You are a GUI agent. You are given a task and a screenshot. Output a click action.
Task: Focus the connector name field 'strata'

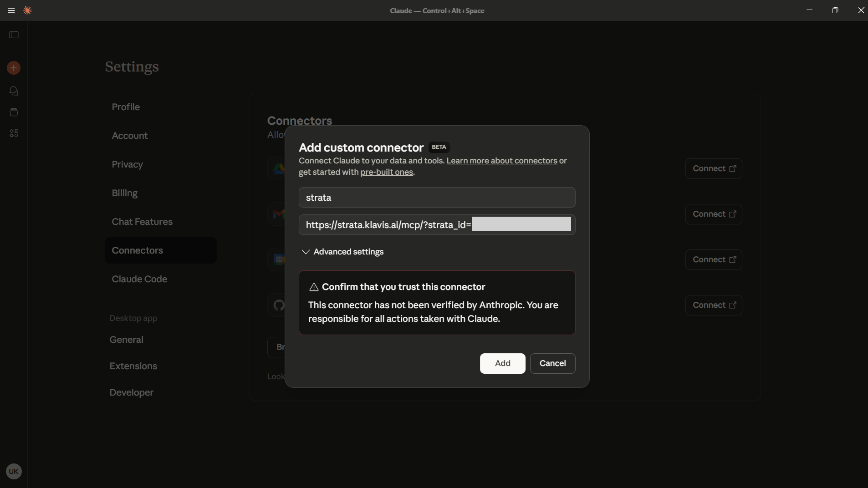[437, 198]
